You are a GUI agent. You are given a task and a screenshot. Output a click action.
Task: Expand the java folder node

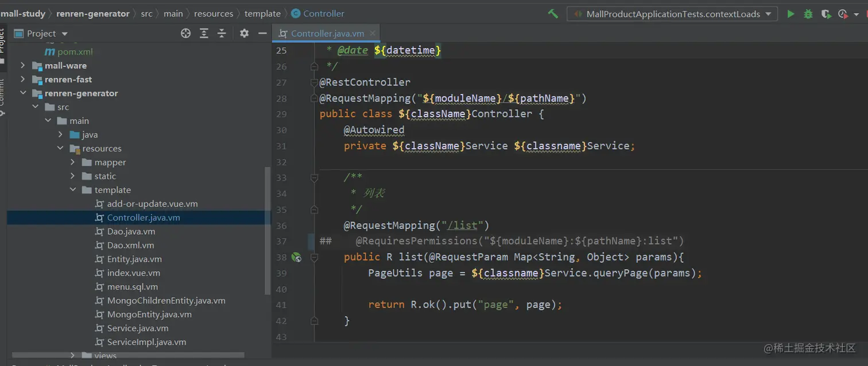[60, 134]
